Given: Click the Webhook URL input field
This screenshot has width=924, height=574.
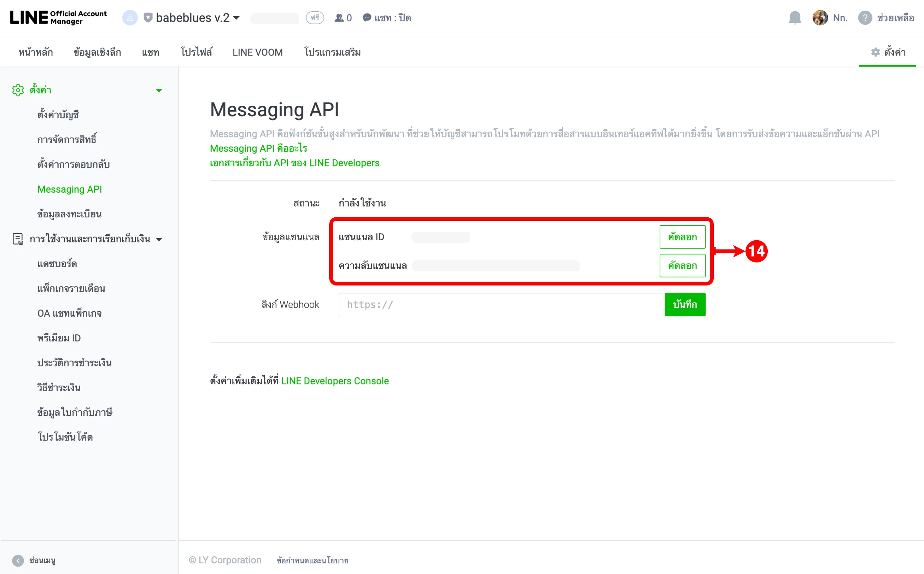Looking at the screenshot, I should pyautogui.click(x=501, y=304).
